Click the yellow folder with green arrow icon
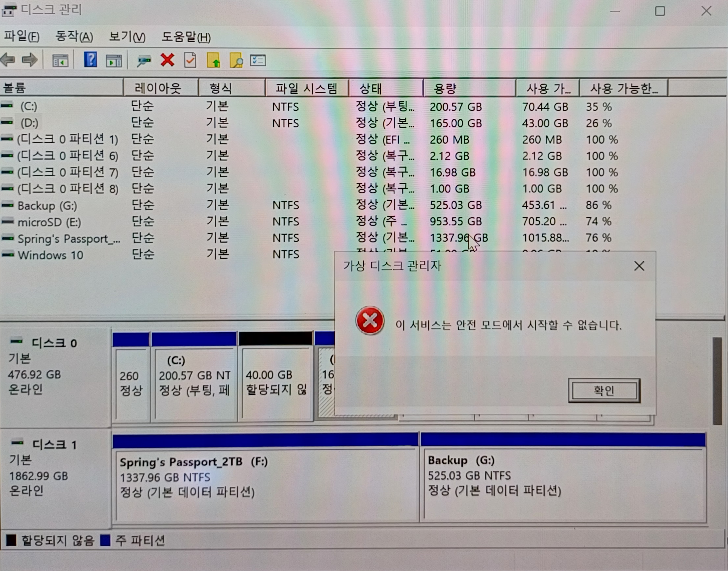Screen dimensions: 728x571 [213, 61]
